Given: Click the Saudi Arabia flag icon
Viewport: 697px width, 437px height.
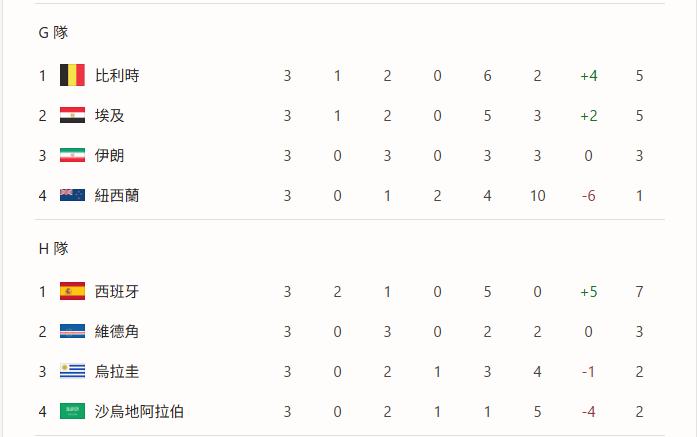Looking at the screenshot, I should [72, 411].
